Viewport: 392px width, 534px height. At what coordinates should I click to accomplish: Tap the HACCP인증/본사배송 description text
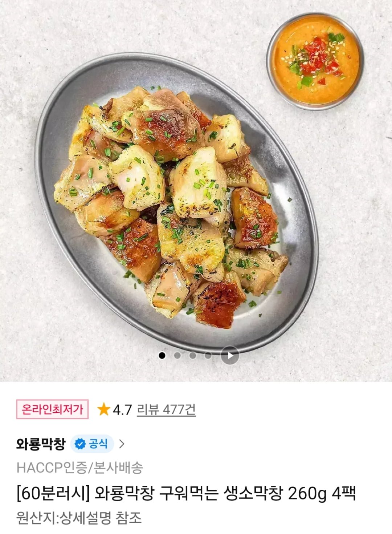tap(79, 468)
